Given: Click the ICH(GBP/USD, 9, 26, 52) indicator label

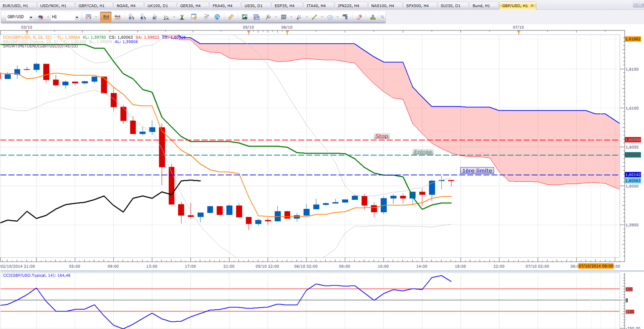Looking at the screenshot, I should [x=27, y=37].
